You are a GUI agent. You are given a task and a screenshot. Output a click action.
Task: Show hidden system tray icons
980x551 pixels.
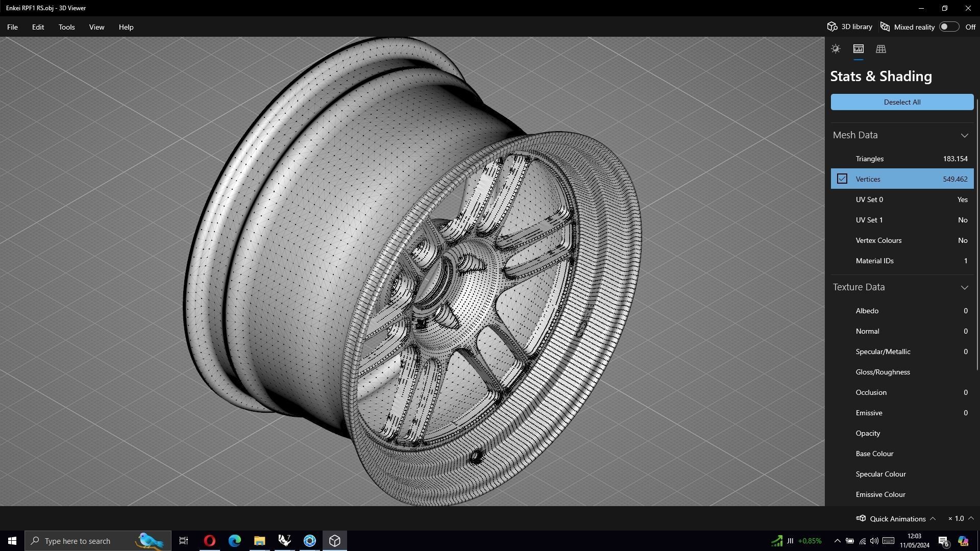pos(837,541)
